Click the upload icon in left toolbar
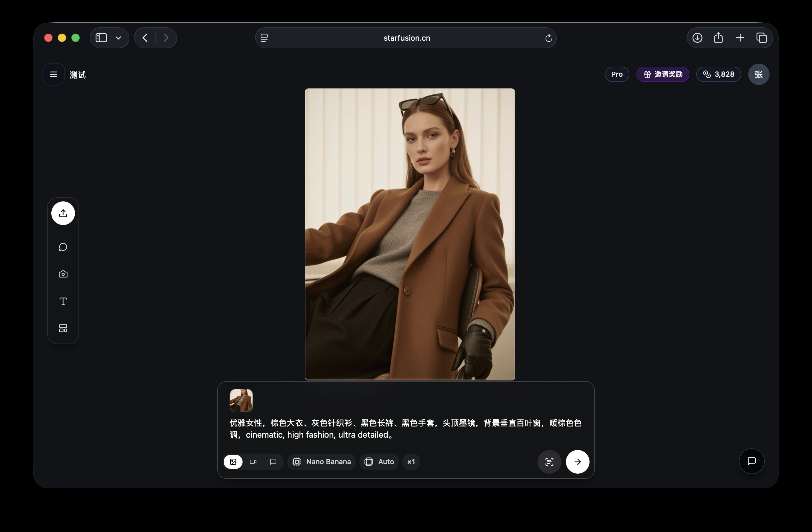 click(63, 213)
